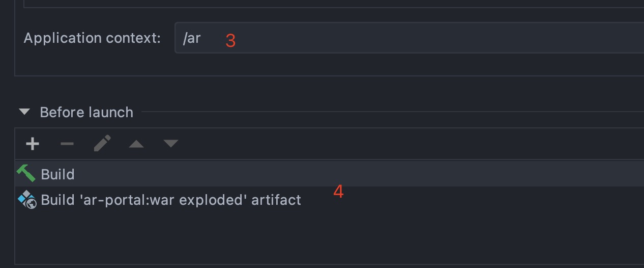Move the selected task down with the arrow
Image resolution: width=644 pixels, height=268 pixels.
[x=171, y=144]
